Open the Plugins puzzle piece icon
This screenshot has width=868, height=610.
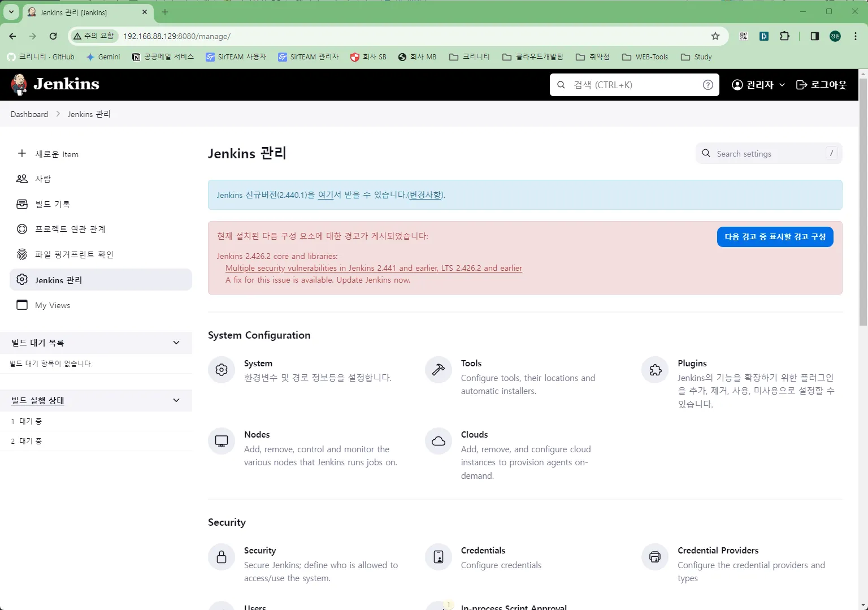tap(655, 370)
